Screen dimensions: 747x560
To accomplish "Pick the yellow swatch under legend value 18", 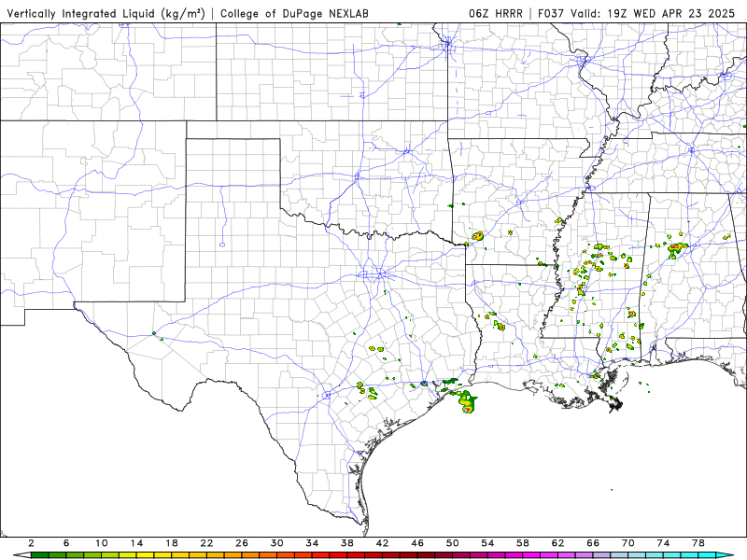I will [180, 555].
